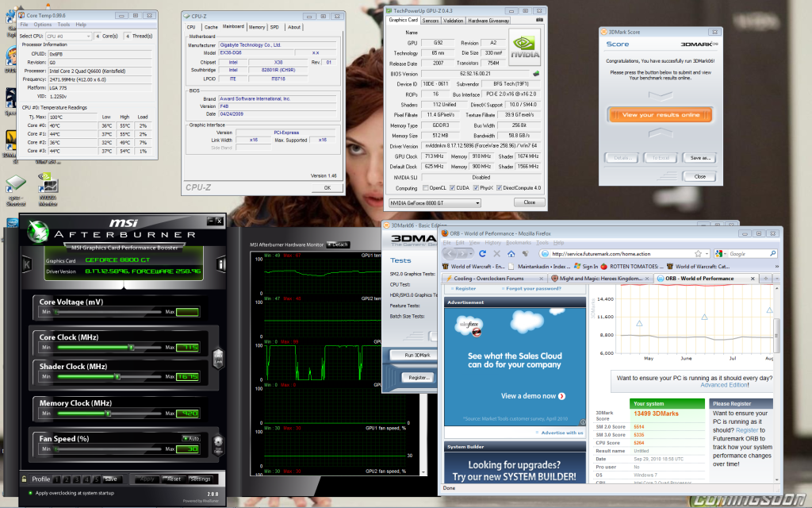
Task: Open the Options menu in Core Temp
Action: pos(43,25)
